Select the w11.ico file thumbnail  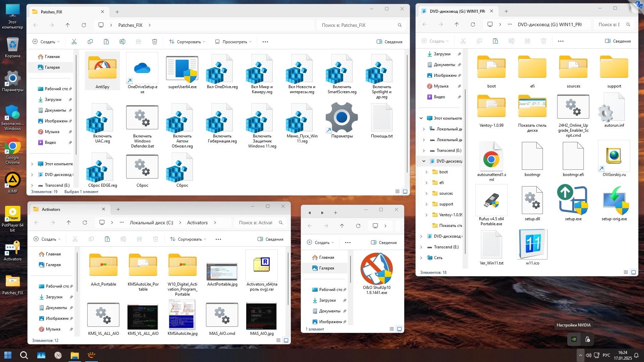pyautogui.click(x=532, y=244)
